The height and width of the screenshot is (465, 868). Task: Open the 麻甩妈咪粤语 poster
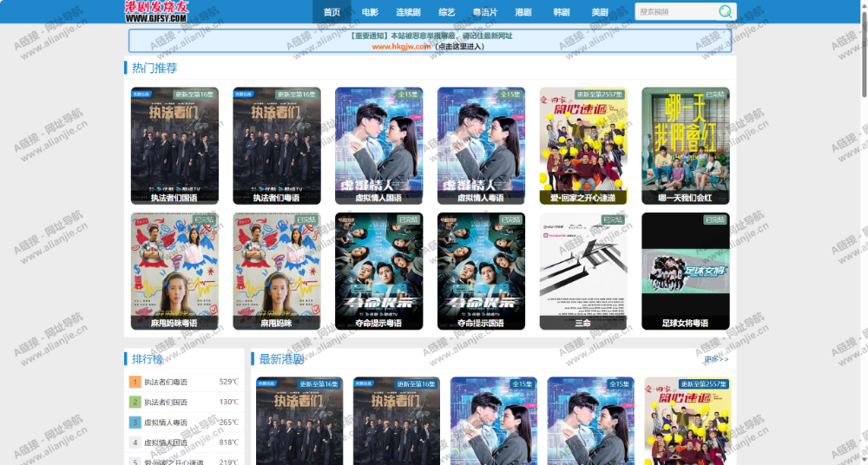[x=174, y=272]
